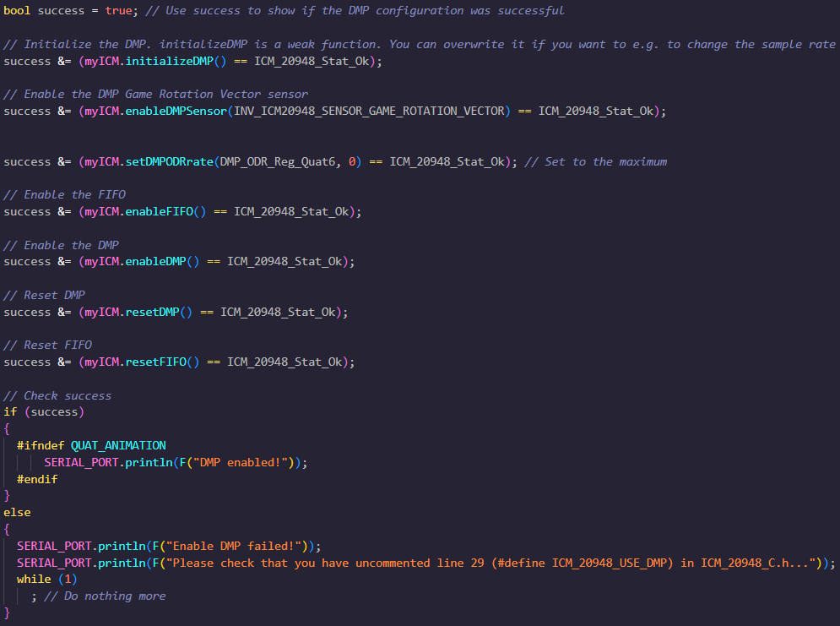
Task: Select the enableFIFO method call
Action: 160,211
